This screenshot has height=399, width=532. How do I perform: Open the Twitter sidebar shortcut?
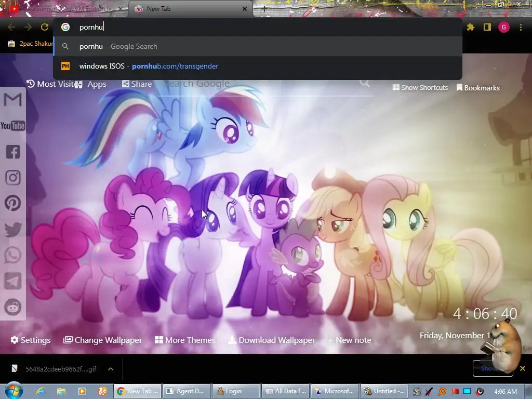13,229
